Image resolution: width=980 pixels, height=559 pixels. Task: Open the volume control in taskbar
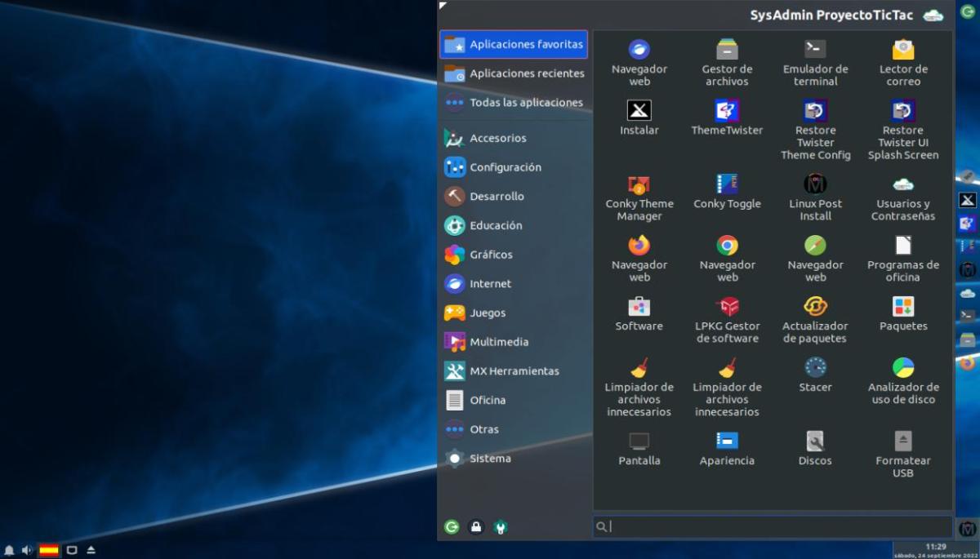[27, 550]
